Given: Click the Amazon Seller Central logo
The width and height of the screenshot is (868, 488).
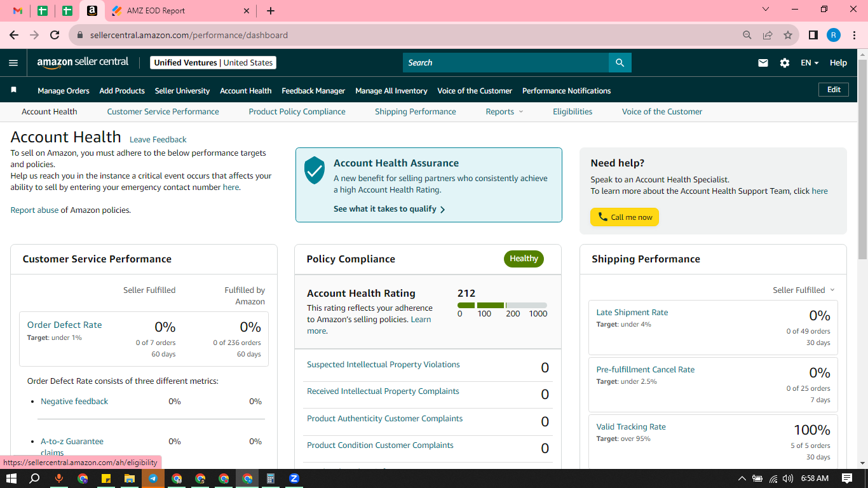Looking at the screenshot, I should (83, 62).
